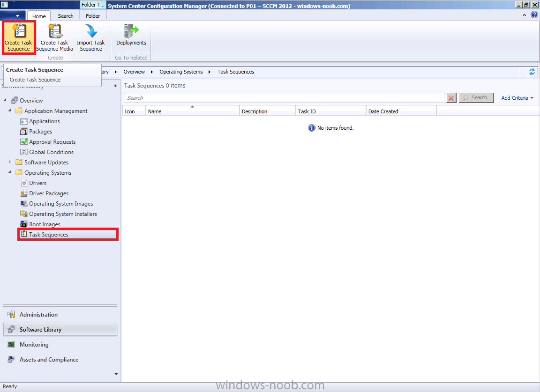This screenshot has height=392, width=540.
Task: Click the Import Task Sequence icon
Action: click(91, 31)
